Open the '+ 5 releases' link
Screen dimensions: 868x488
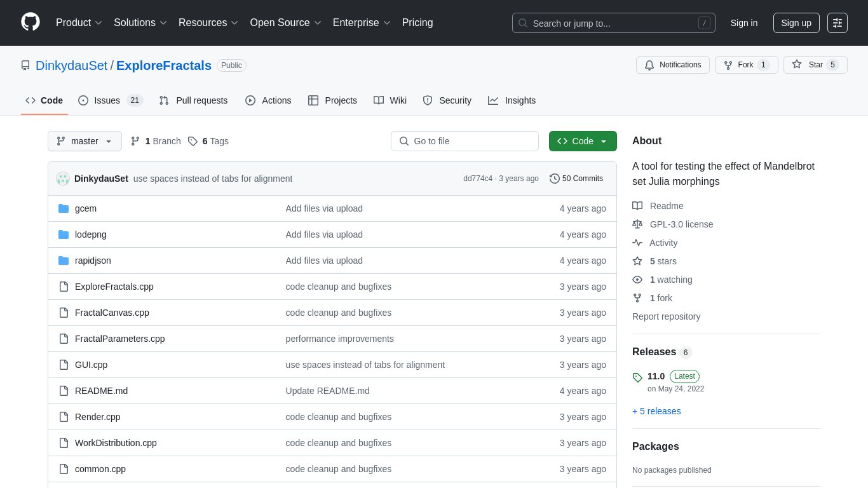656,411
